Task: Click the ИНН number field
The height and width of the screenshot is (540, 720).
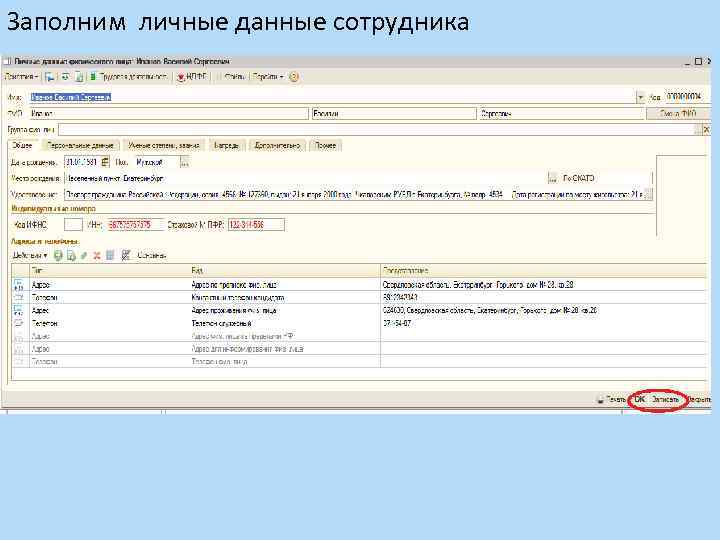Action: click(135, 225)
